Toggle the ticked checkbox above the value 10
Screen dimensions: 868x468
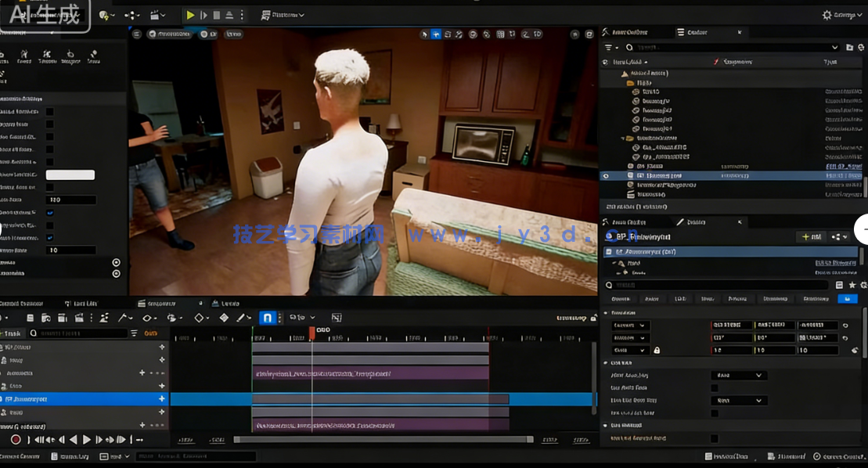pos(50,237)
